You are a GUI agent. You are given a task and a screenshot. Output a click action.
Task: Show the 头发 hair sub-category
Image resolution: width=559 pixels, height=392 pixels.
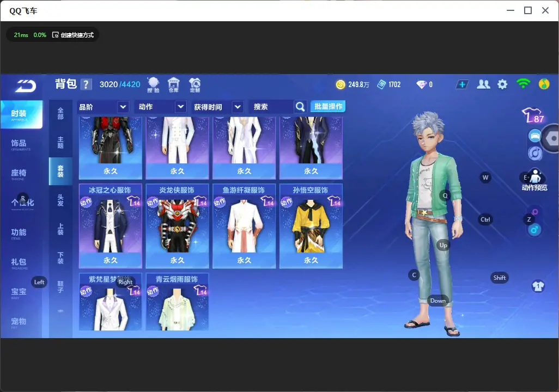pyautogui.click(x=60, y=200)
